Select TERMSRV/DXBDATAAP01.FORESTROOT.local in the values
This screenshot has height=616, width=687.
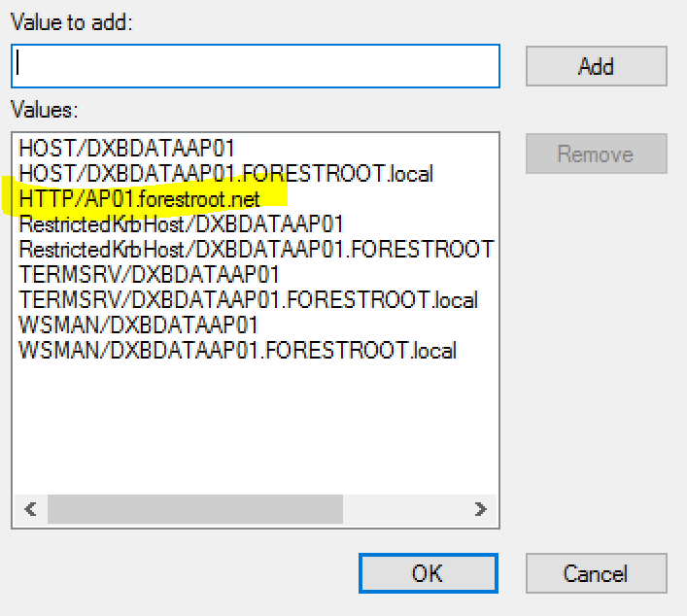(x=248, y=300)
